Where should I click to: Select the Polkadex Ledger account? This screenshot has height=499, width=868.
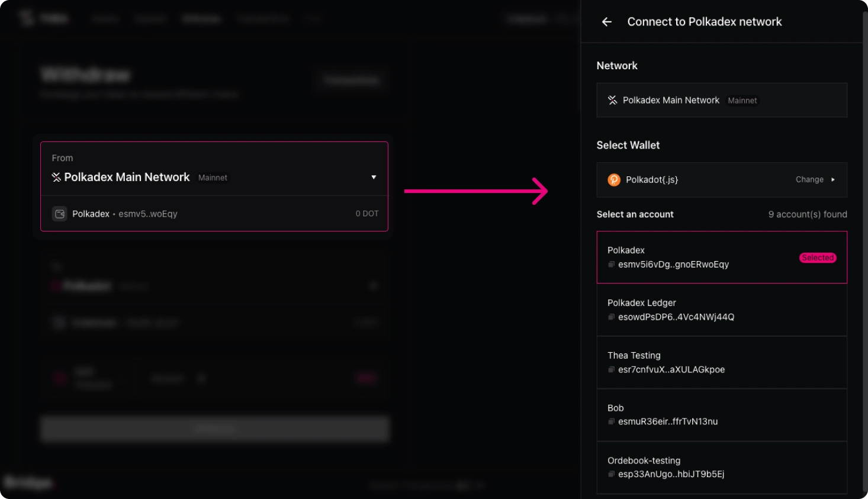721,310
